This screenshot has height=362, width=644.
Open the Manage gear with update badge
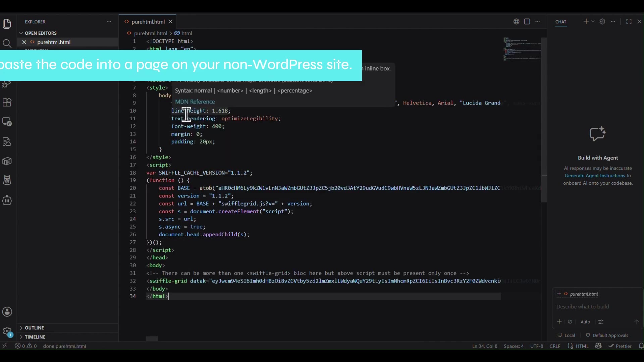7,332
